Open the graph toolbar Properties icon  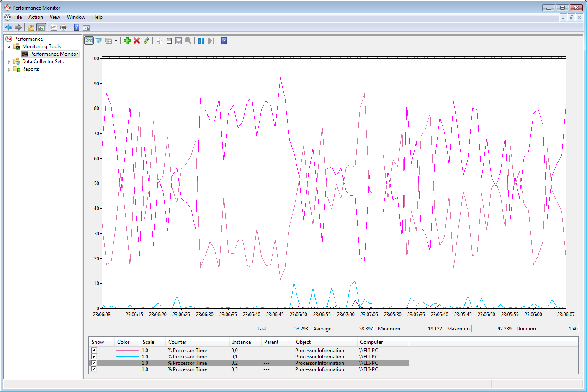click(179, 41)
